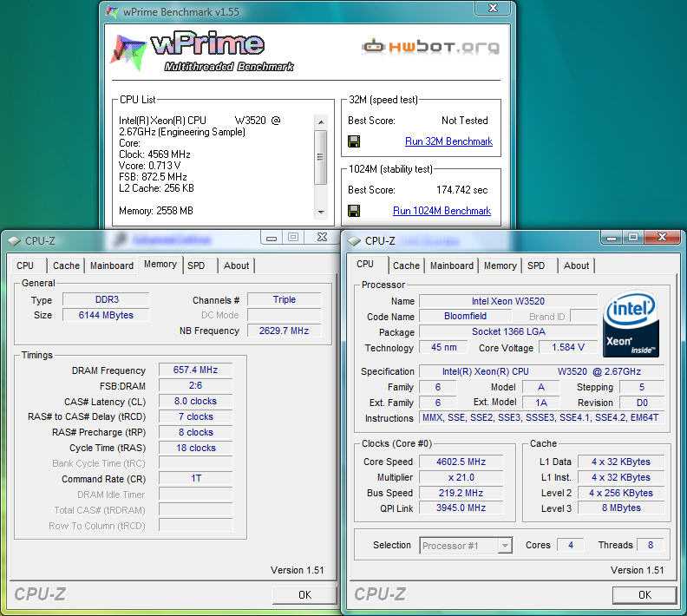Close the right CPU-Z window

tap(662, 237)
